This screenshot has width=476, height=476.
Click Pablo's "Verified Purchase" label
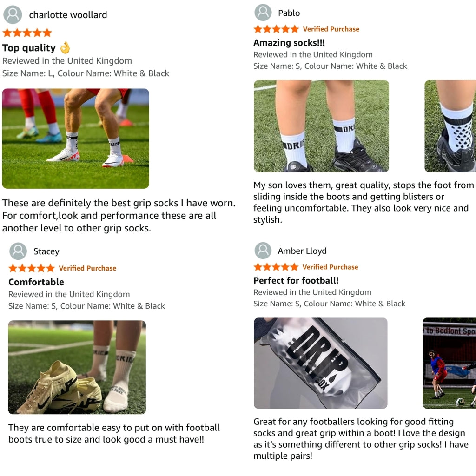[x=331, y=29]
